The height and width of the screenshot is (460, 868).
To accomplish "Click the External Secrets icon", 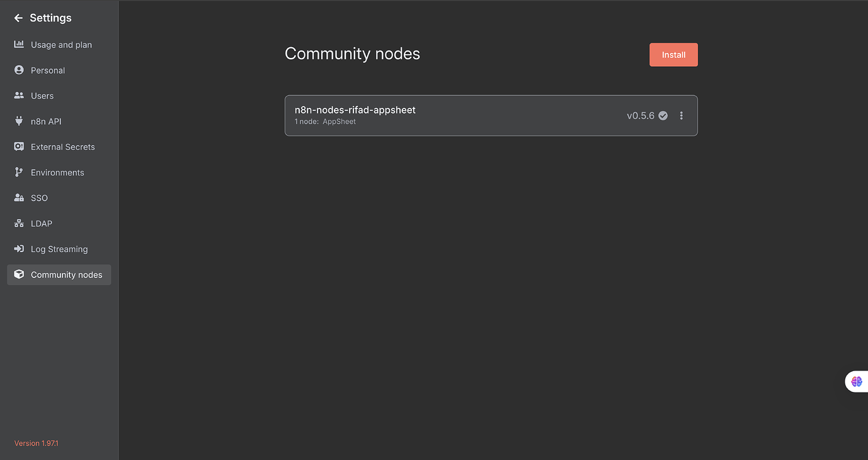I will 19,146.
